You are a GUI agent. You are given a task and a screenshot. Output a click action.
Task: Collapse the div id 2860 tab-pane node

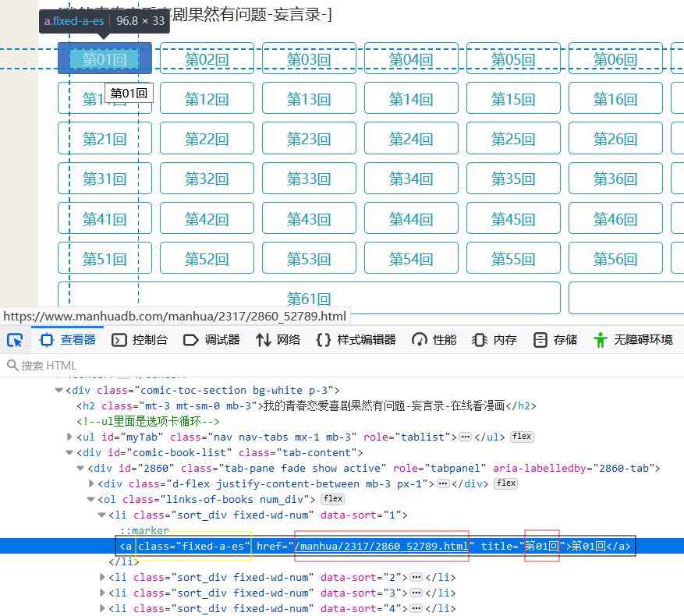point(80,468)
